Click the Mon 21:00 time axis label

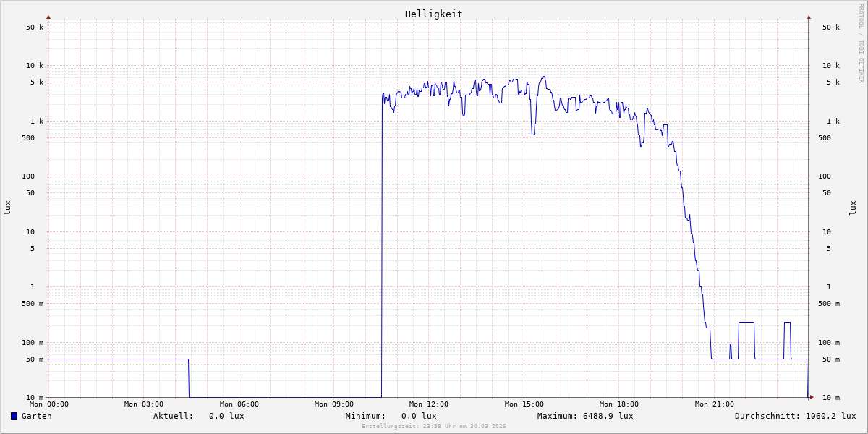[715, 404]
